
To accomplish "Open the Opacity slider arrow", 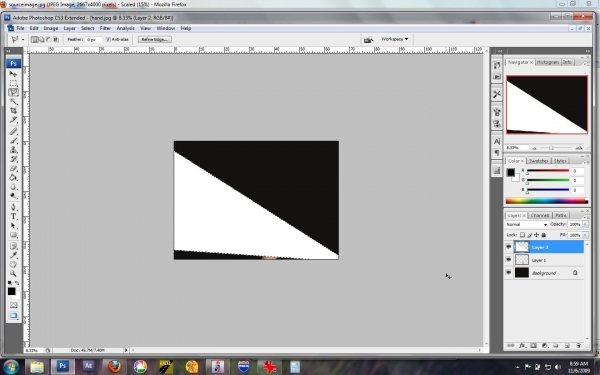I will 585,224.
